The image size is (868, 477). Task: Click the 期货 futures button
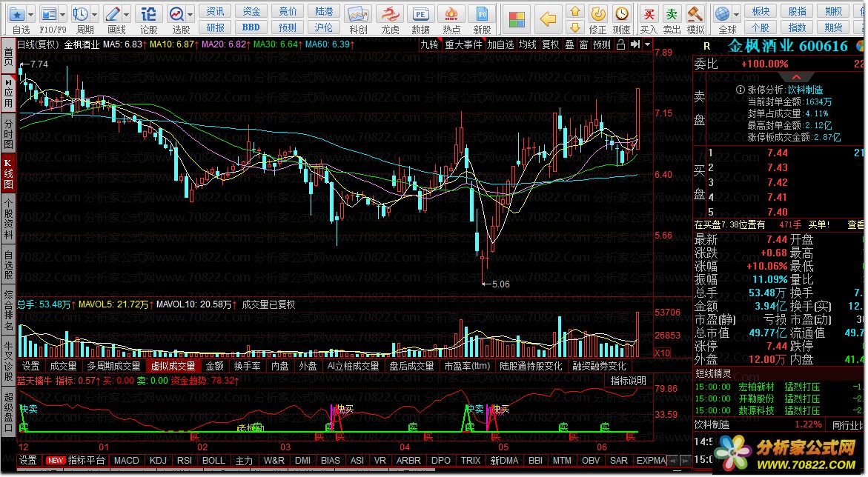[833, 27]
